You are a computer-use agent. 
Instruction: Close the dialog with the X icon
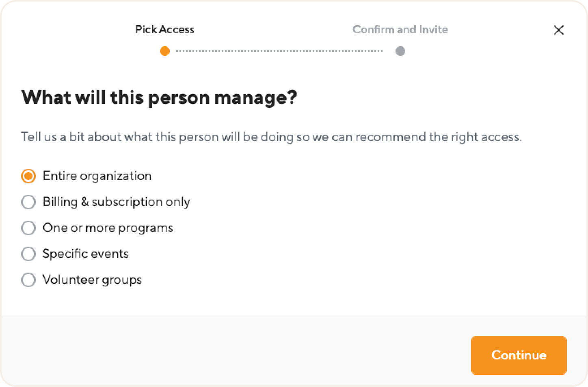click(559, 30)
